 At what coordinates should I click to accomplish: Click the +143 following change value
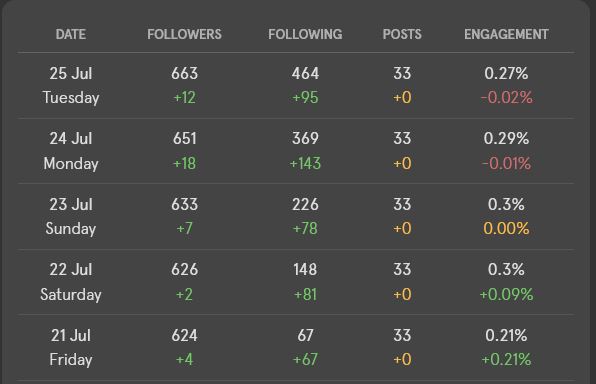(305, 163)
